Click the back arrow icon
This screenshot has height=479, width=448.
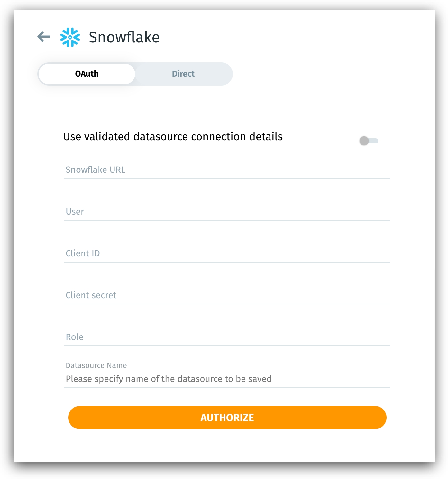(x=44, y=37)
